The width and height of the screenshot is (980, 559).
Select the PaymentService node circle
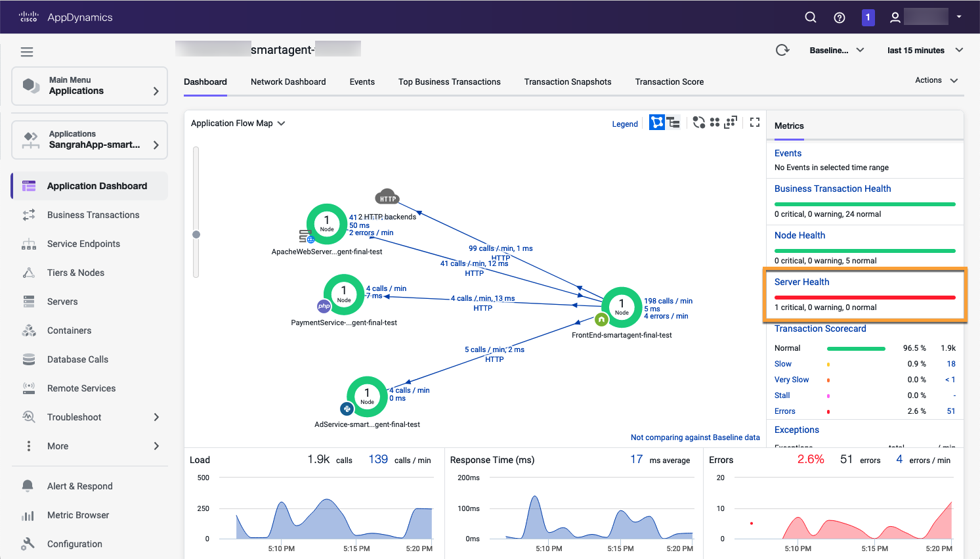344,295
